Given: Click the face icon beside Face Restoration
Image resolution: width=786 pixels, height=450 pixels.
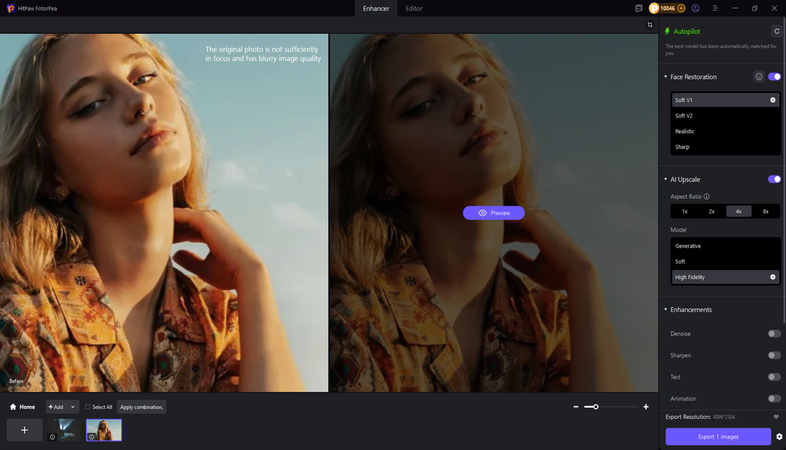Looking at the screenshot, I should (758, 77).
